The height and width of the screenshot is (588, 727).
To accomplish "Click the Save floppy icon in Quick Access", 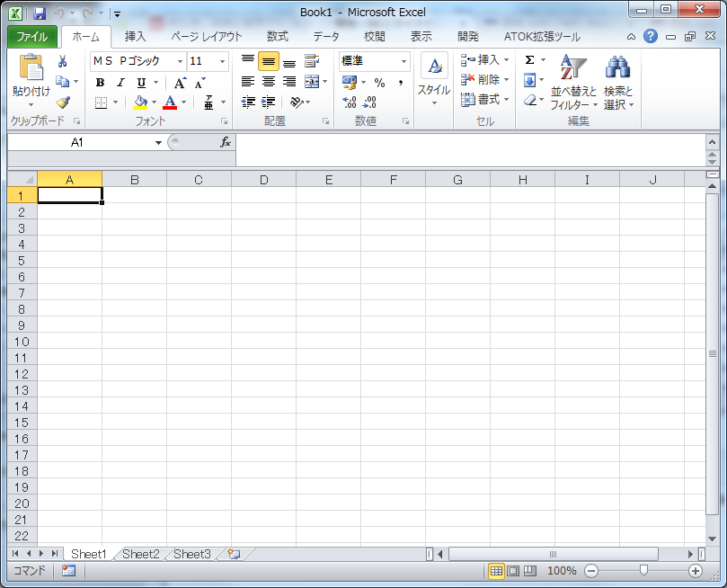I will click(x=40, y=13).
